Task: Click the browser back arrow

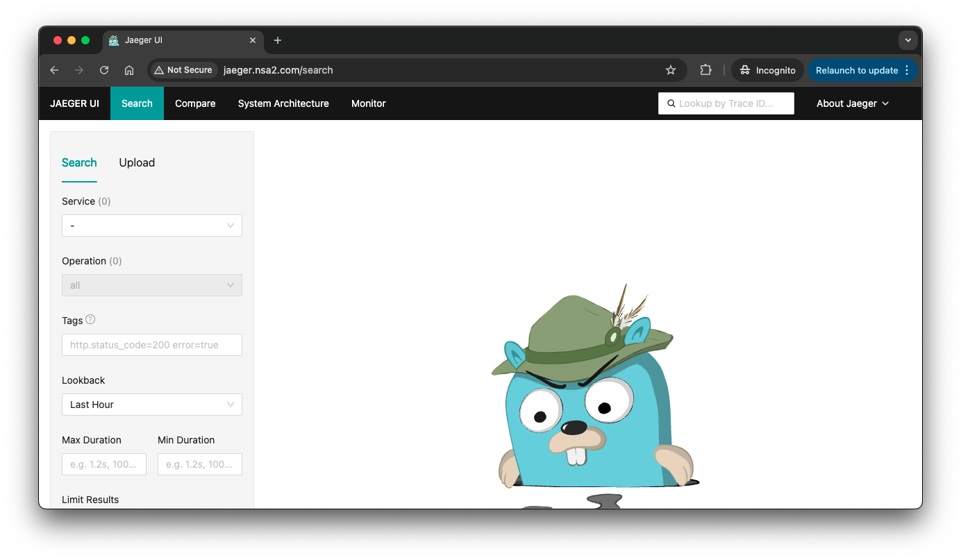Action: coord(54,70)
